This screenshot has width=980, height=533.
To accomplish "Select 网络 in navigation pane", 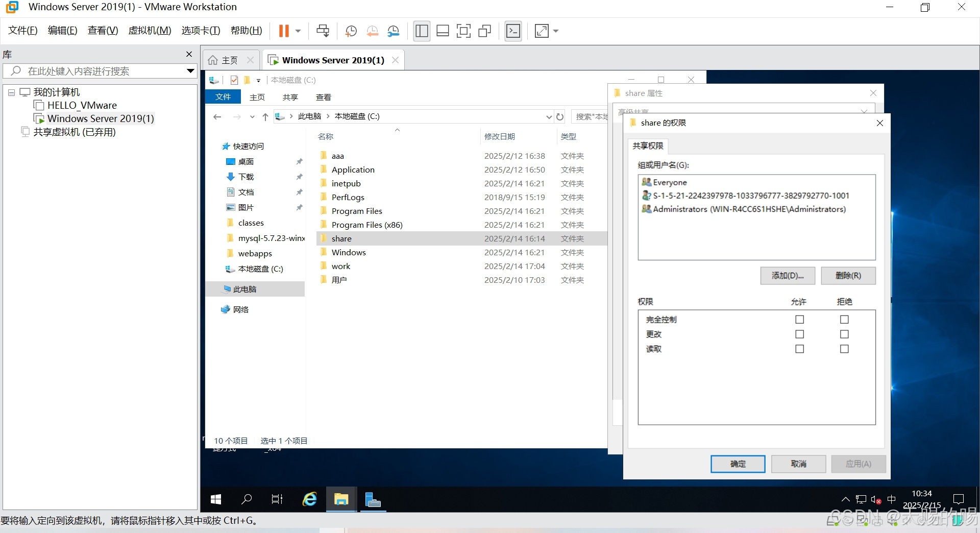I will click(x=240, y=309).
